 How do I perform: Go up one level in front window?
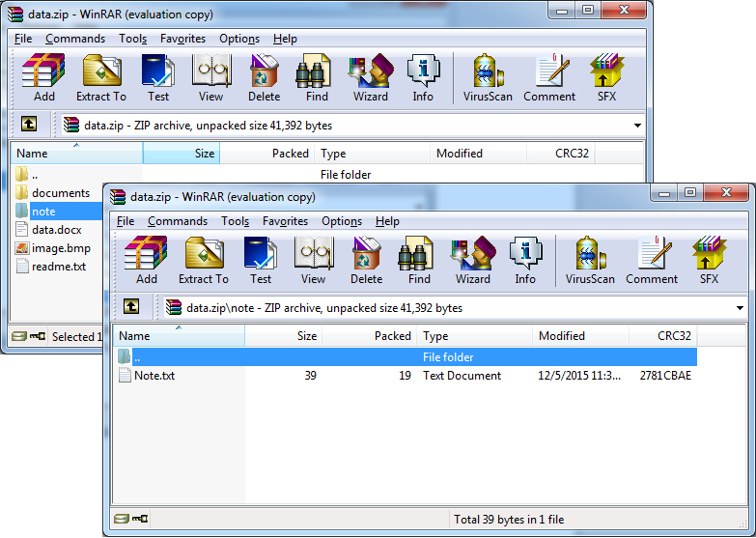click(131, 307)
